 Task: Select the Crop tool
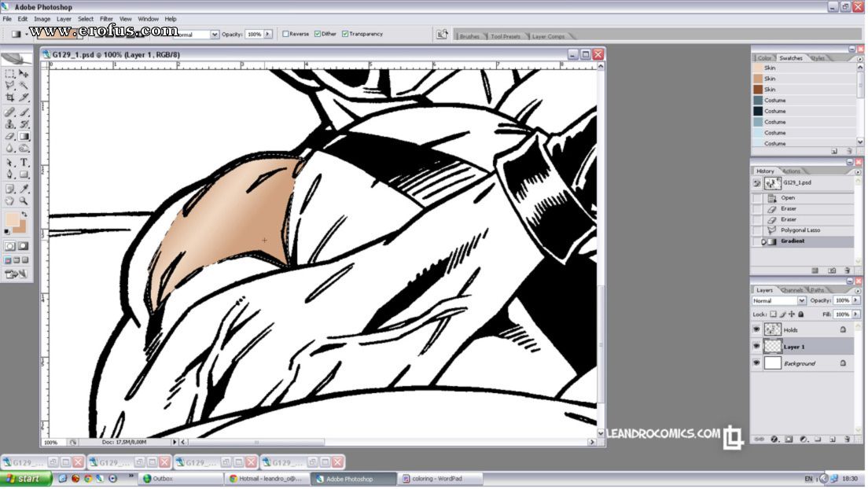(10, 97)
